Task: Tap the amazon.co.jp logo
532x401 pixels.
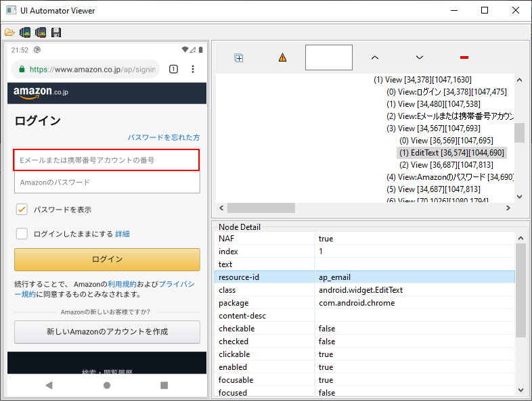Action: click(x=41, y=93)
